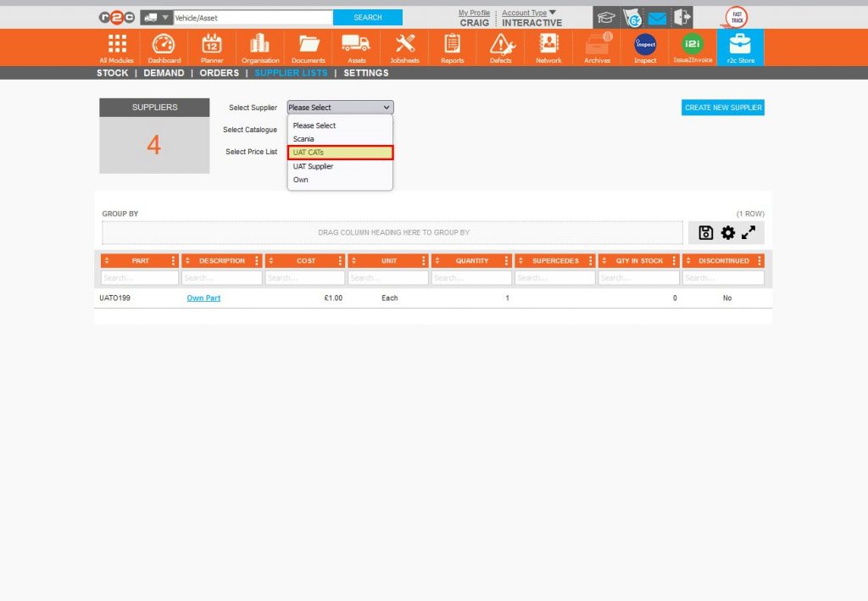
Task: Open the Organisation module
Action: tap(259, 47)
